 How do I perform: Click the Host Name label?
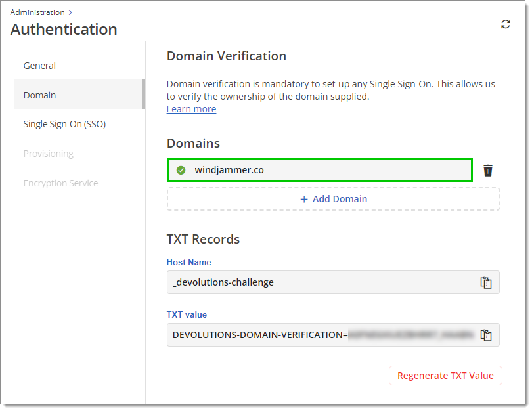click(188, 262)
